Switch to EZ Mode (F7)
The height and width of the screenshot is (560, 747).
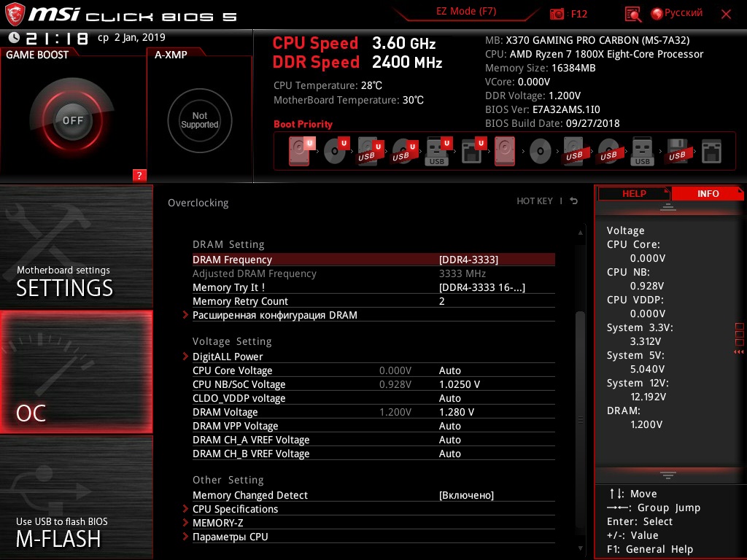[x=466, y=11]
